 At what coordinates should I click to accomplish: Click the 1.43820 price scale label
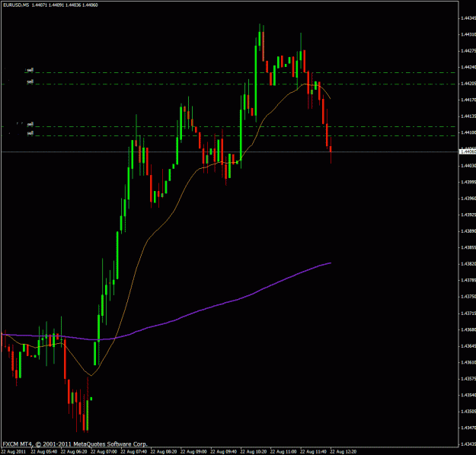pyautogui.click(x=468, y=264)
